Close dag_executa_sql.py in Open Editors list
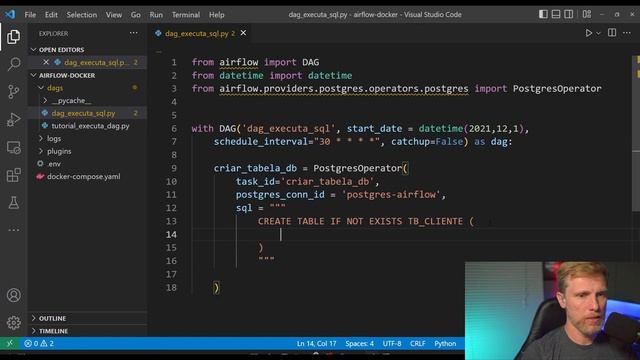This screenshot has width=640, height=360. (46, 62)
